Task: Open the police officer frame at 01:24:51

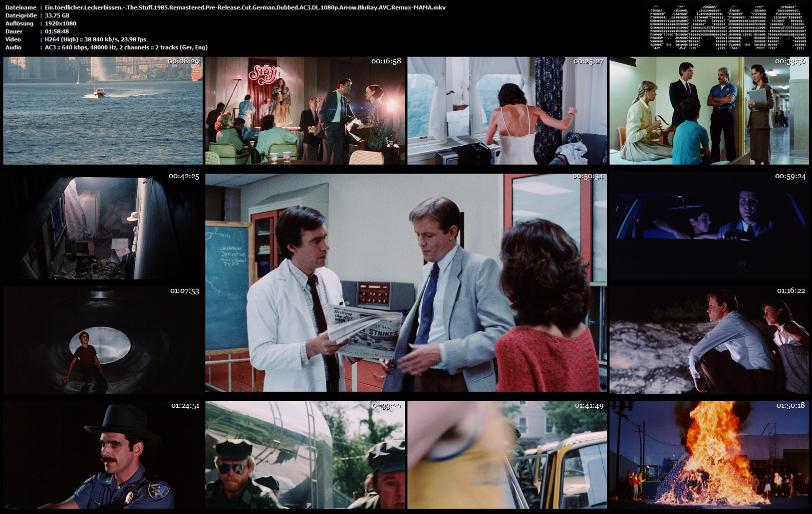Action: point(103,455)
